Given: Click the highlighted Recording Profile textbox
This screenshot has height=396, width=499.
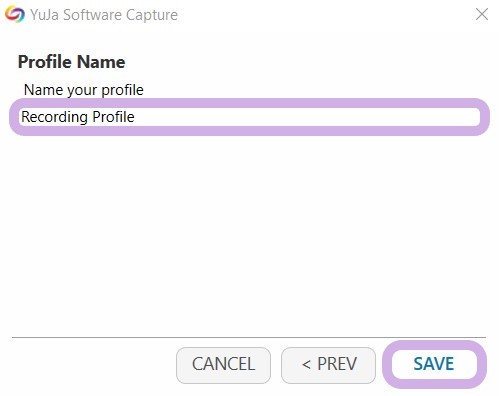Looking at the screenshot, I should coord(249,117).
